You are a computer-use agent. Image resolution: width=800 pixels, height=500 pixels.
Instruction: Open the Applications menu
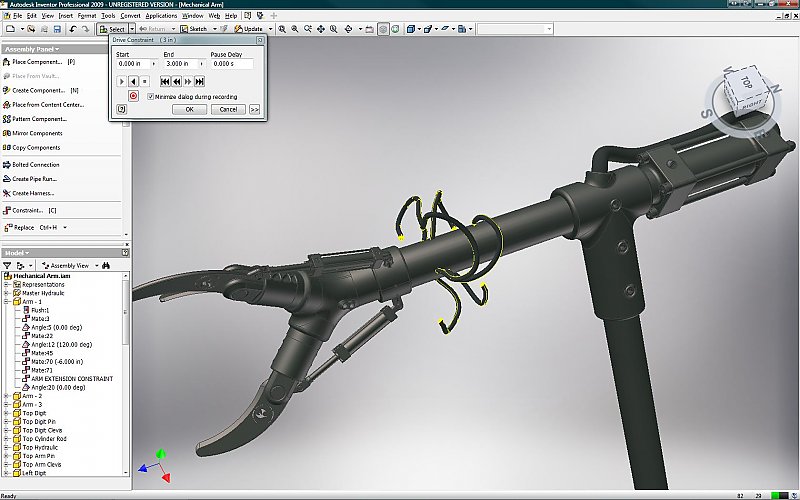161,16
